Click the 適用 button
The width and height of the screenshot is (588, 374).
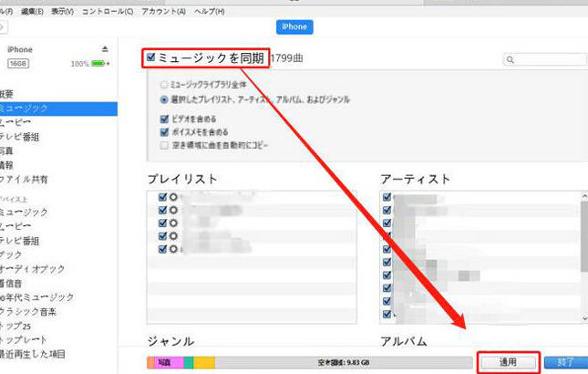pos(508,362)
